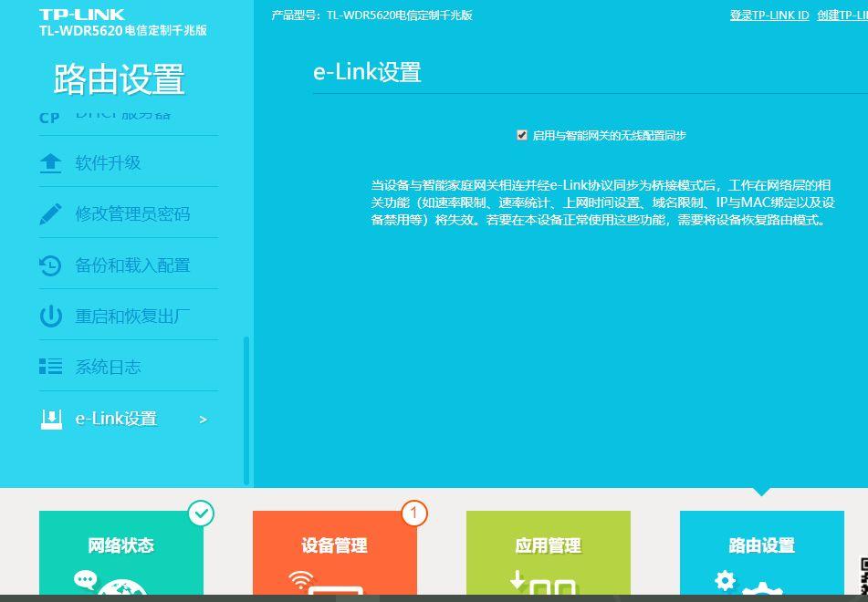Screen dimensions: 868x602
Task: Click the e-Link download tray icon
Action: click(x=51, y=419)
